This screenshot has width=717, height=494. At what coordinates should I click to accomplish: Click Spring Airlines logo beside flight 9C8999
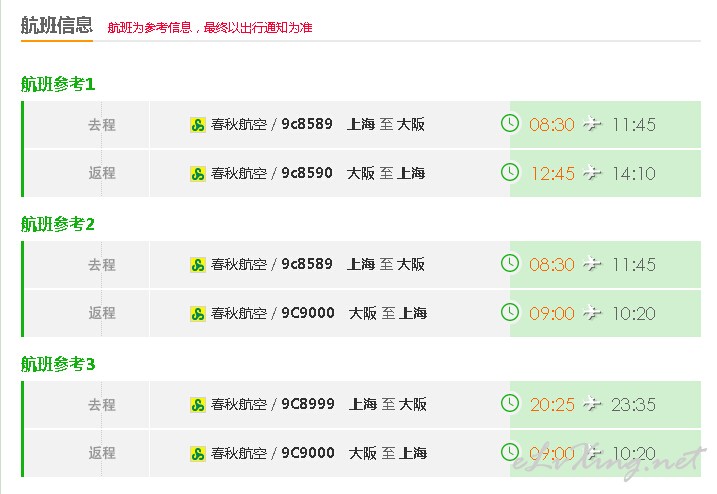click(x=197, y=405)
